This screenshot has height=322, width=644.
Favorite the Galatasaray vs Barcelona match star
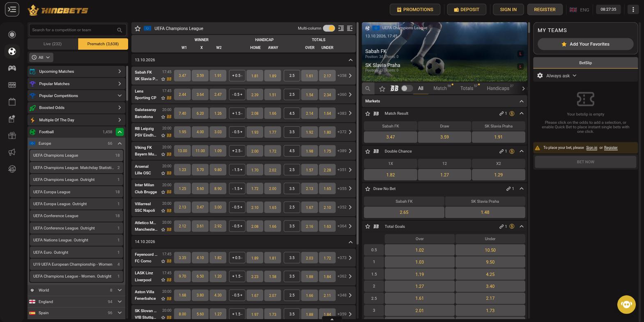tap(163, 117)
